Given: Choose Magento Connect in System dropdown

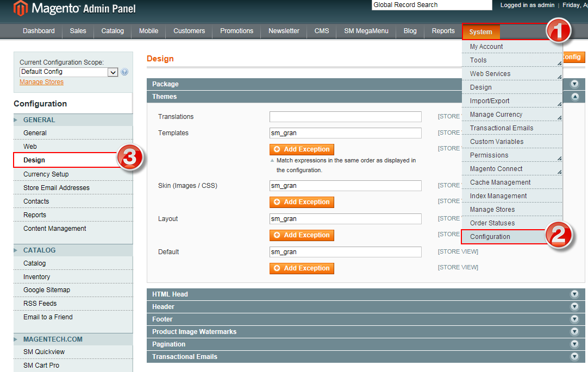Looking at the screenshot, I should tap(512, 169).
